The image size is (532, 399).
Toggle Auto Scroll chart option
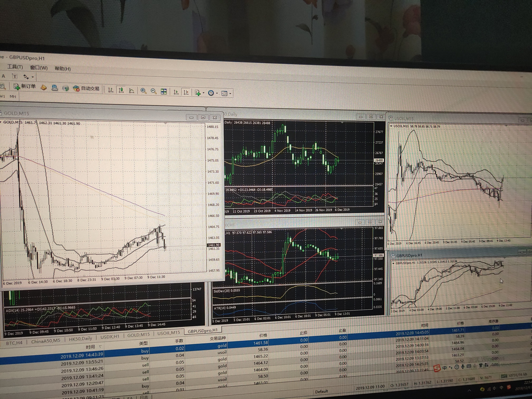[176, 92]
